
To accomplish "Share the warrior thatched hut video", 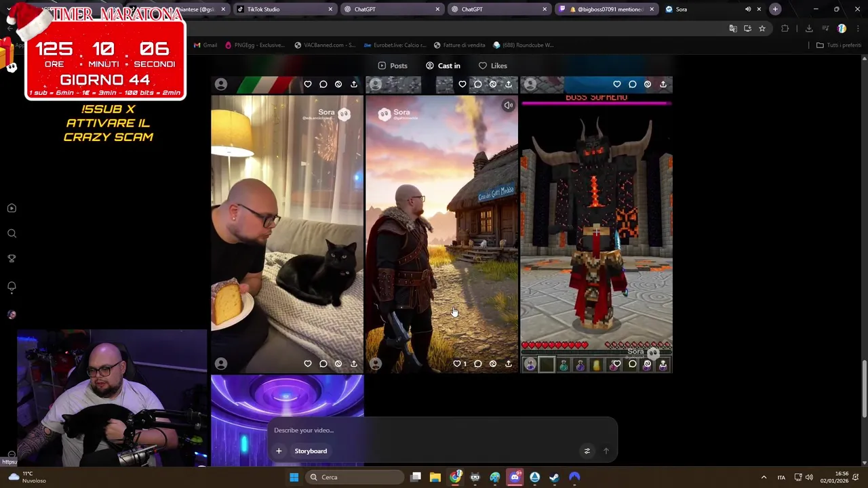I will pos(509,364).
